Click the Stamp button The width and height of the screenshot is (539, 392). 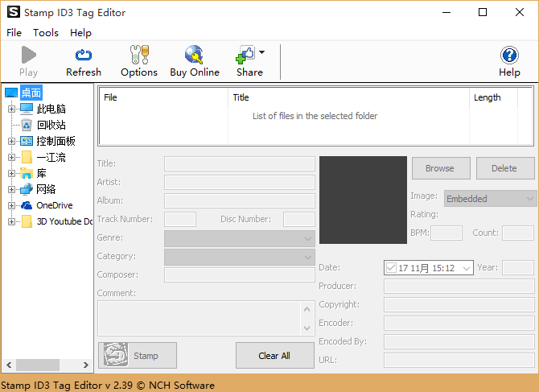(138, 355)
